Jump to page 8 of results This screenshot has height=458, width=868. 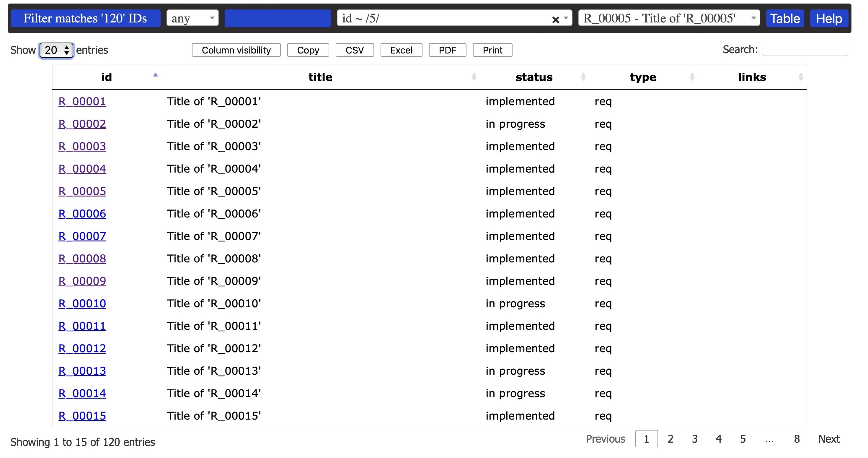click(x=797, y=438)
